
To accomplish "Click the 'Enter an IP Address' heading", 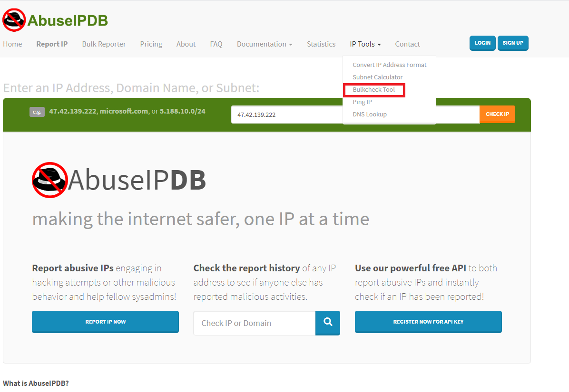I will (131, 88).
